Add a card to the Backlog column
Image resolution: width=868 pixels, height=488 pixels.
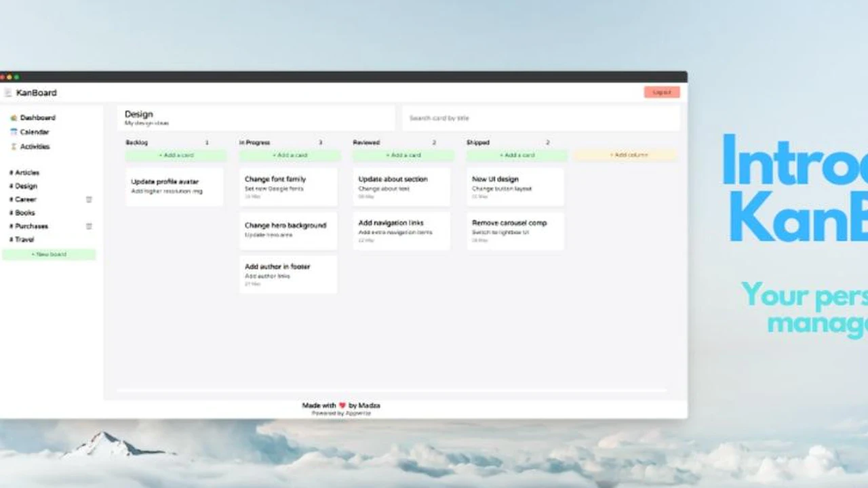tap(176, 155)
